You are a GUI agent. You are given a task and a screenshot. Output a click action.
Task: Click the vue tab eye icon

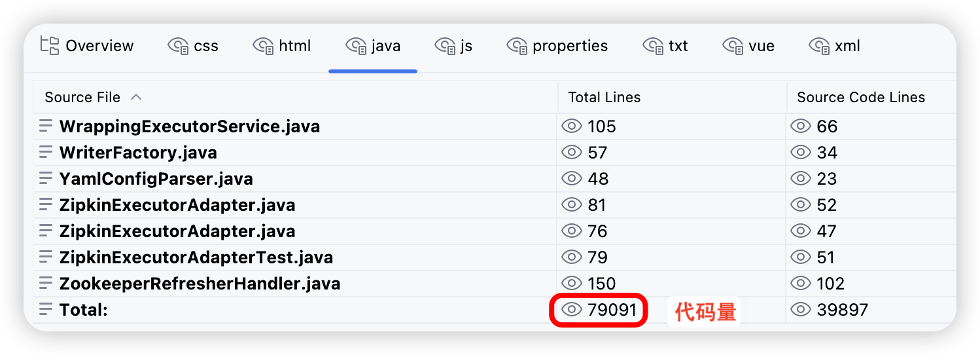[x=733, y=46]
